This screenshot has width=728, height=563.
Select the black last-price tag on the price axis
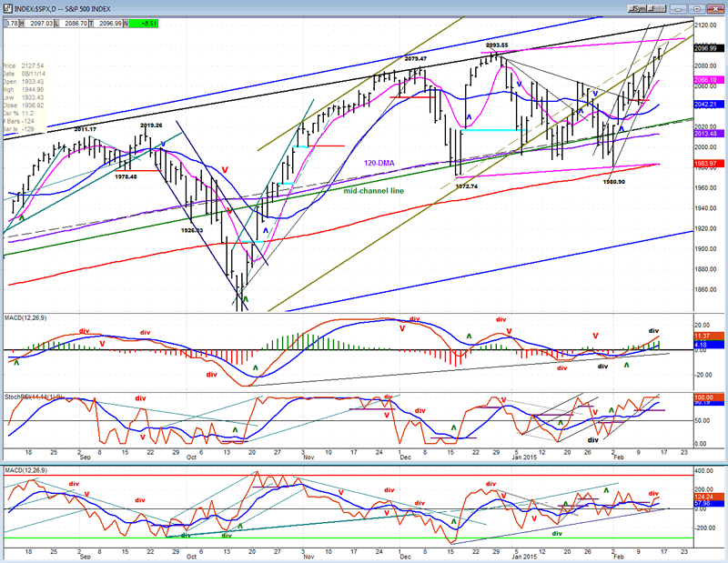pos(709,48)
